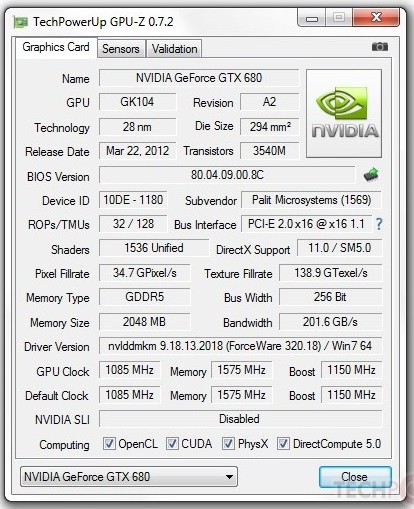This screenshot has width=414, height=509.
Task: Click Technology value 28 nm
Action: tap(137, 127)
